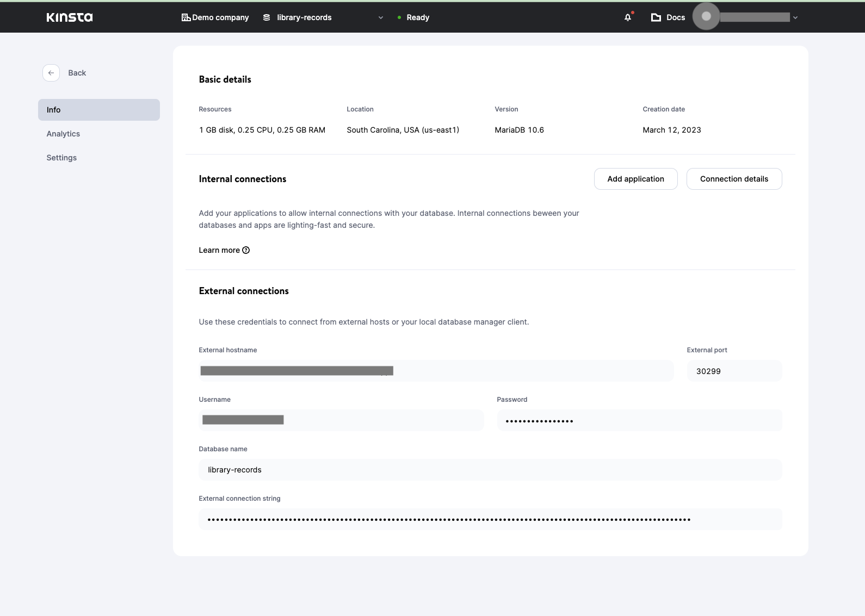
Task: Click the green Ready status dot
Action: (x=399, y=17)
